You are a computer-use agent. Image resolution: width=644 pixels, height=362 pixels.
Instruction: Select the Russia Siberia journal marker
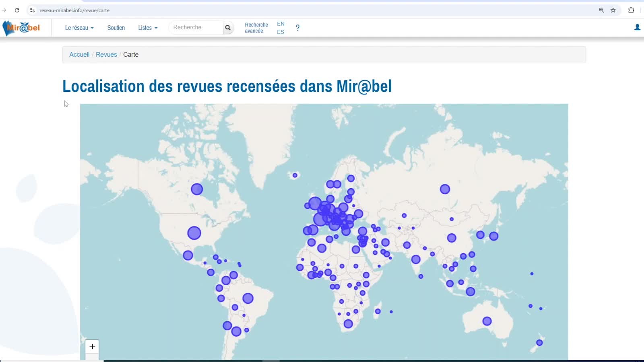coord(445,189)
